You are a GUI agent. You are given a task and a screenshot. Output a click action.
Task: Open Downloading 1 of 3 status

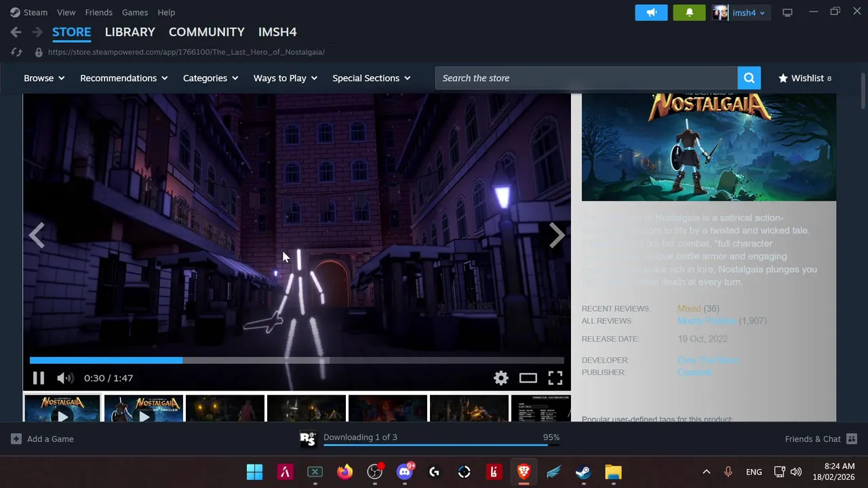pyautogui.click(x=360, y=437)
